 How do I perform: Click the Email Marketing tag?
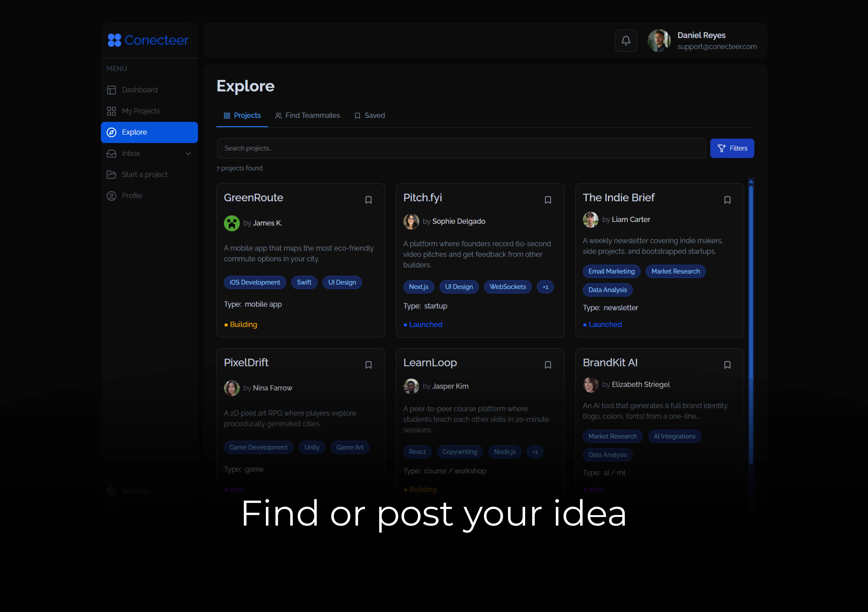click(611, 271)
